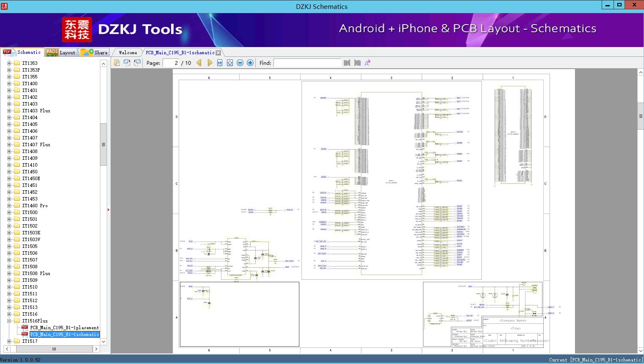Expand the IT1400 folder node
The width and height of the screenshot is (644, 364).
coord(9,83)
